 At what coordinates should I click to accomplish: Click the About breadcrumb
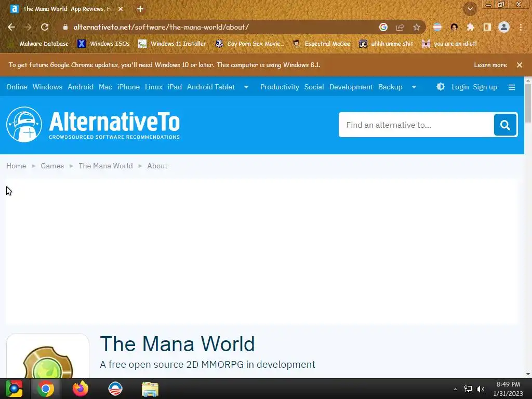pyautogui.click(x=157, y=166)
